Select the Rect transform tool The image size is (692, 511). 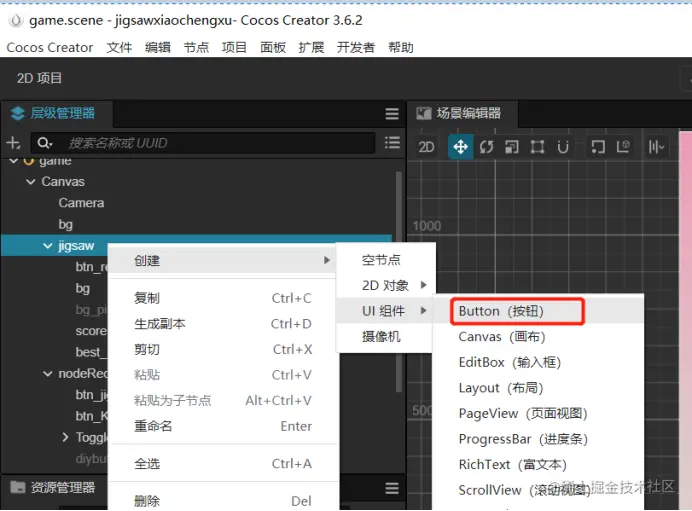[x=537, y=147]
